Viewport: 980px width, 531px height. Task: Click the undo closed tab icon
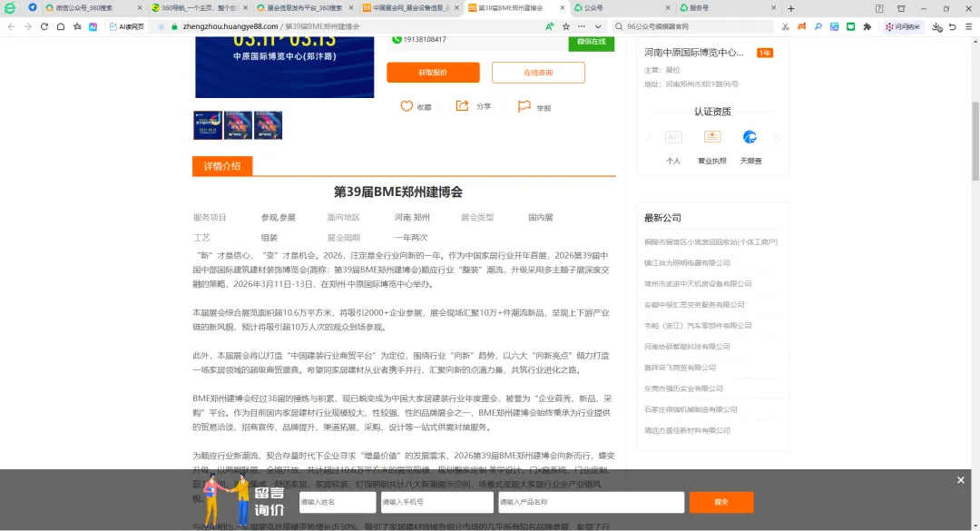click(x=953, y=27)
